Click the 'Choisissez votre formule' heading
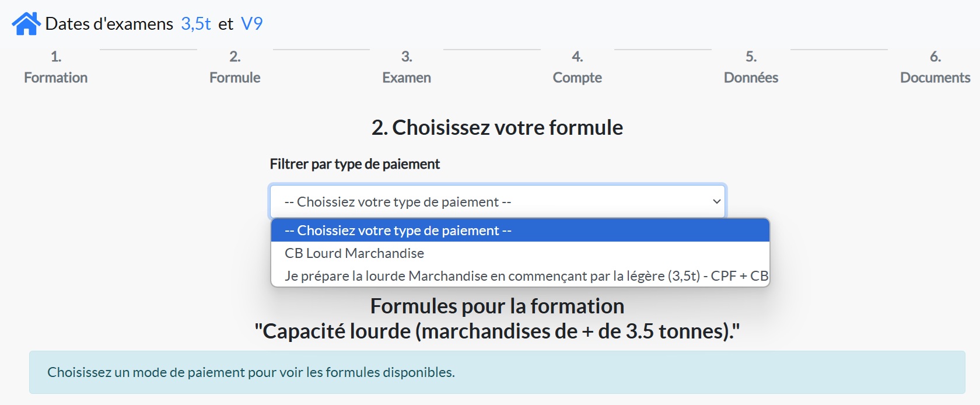 pos(497,128)
